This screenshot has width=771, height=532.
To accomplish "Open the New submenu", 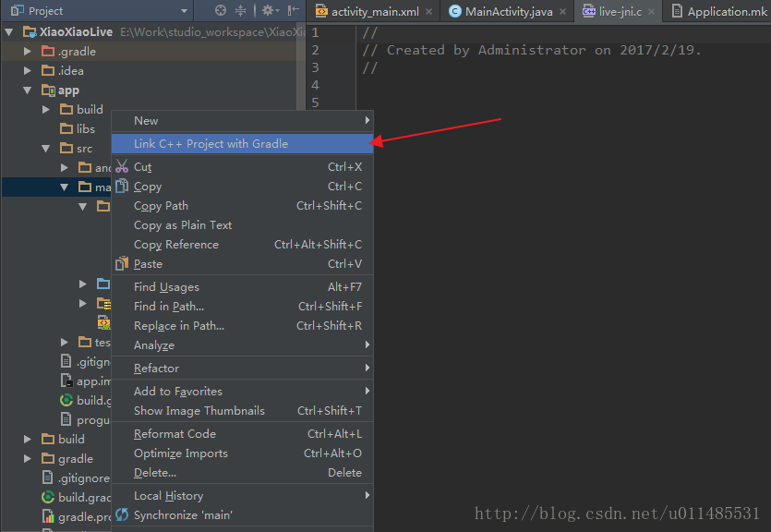I will [243, 121].
